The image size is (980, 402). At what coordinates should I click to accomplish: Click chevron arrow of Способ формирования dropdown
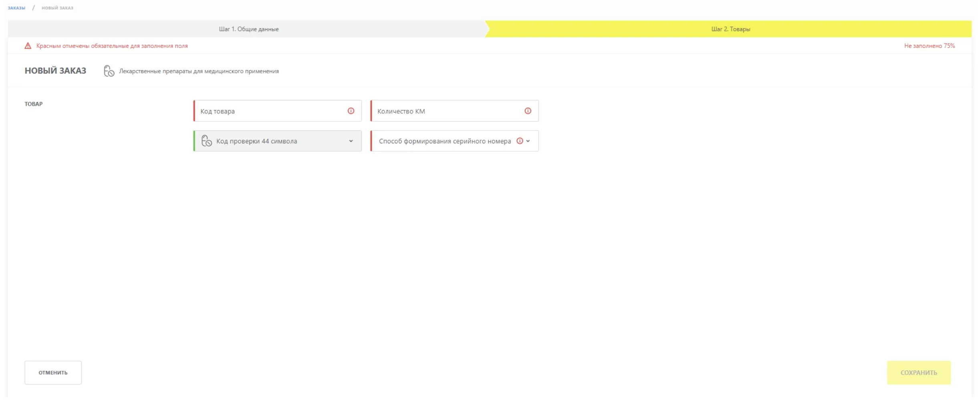pos(528,141)
